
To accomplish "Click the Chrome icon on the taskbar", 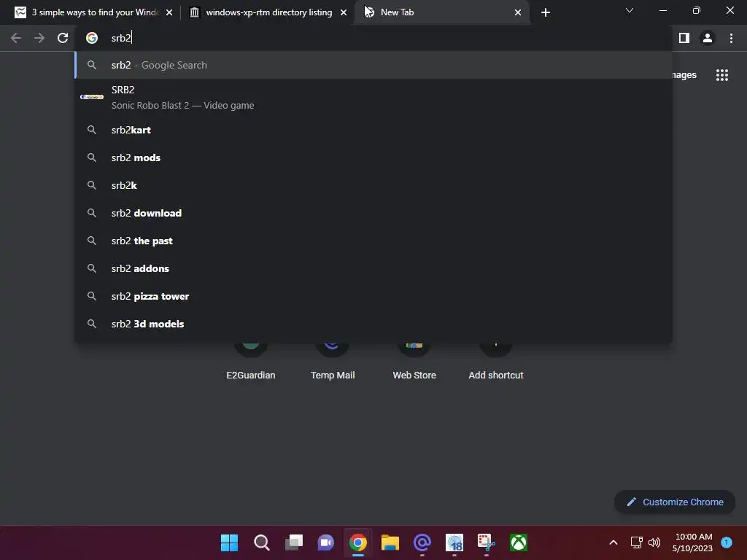I will coord(358,542).
